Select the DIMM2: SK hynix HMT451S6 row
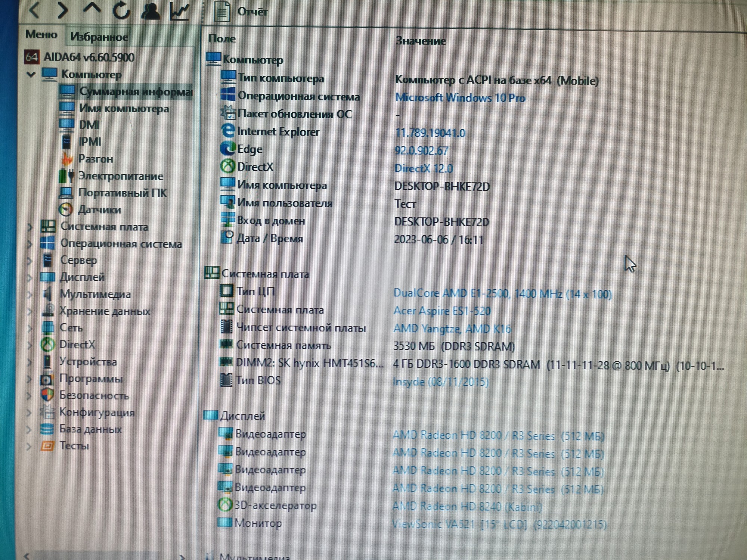747x560 pixels. click(471, 364)
